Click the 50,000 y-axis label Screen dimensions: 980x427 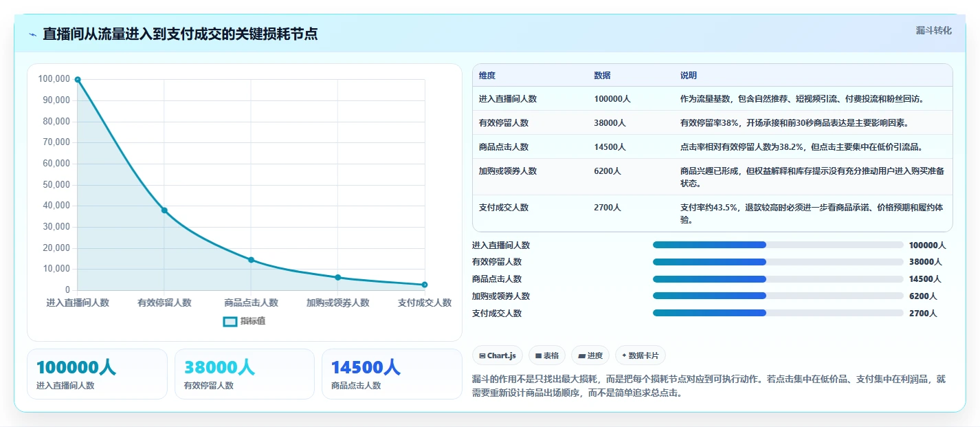[x=56, y=184]
